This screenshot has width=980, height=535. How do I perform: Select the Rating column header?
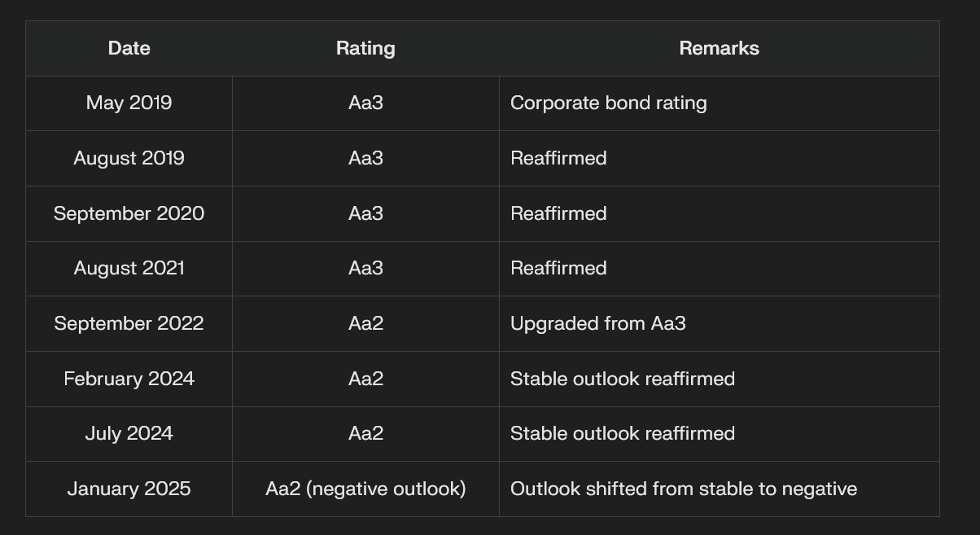365,48
